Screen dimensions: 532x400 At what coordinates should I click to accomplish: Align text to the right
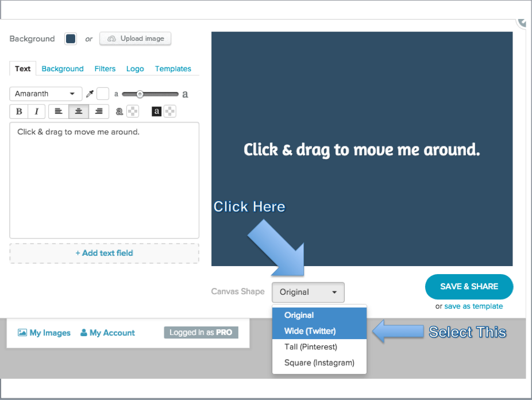click(x=99, y=111)
